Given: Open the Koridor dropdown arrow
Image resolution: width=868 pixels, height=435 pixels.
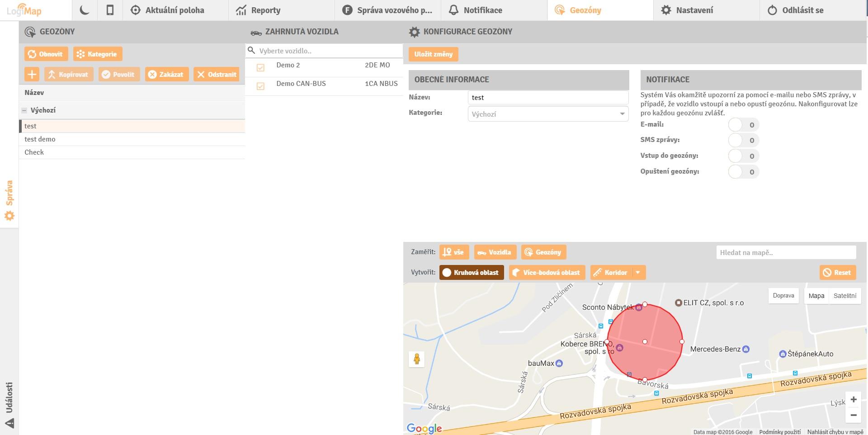Looking at the screenshot, I should coord(638,272).
